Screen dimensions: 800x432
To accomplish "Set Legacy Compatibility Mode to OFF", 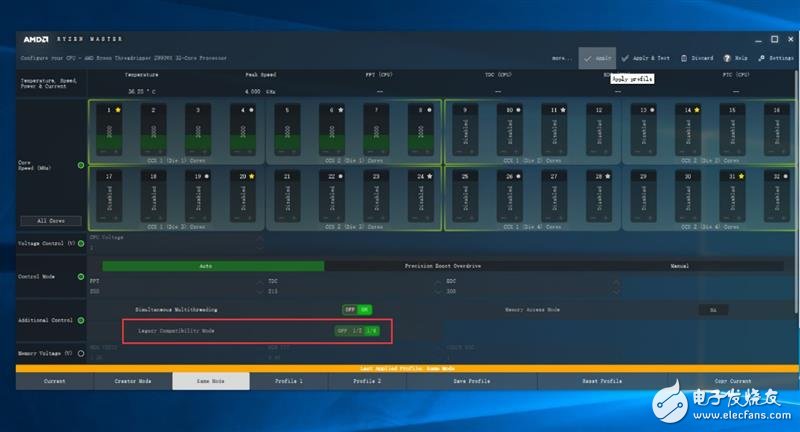I will click(x=342, y=331).
